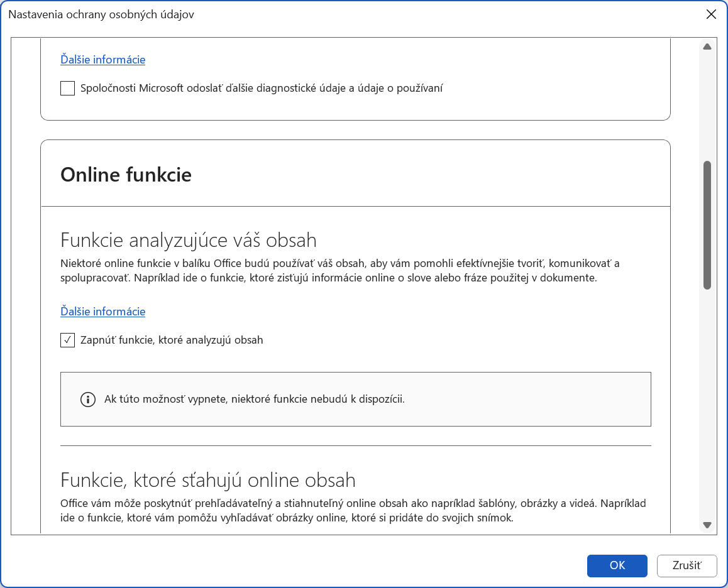Enable sending additional diagnostic data to Microsoft
Screen dimensions: 728x588
(x=68, y=89)
